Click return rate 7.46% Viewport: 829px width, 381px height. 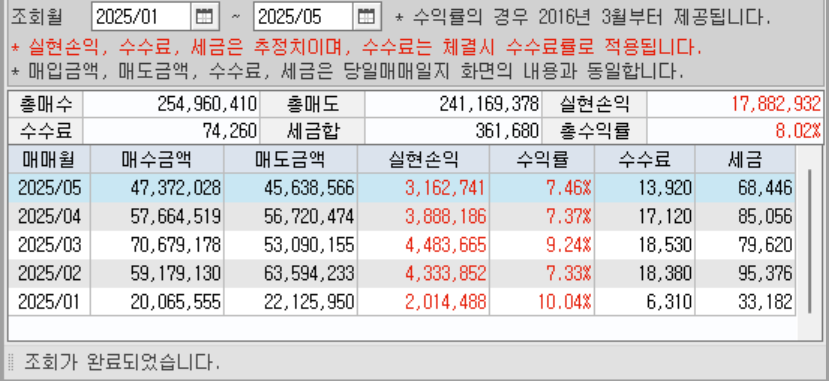(x=568, y=188)
